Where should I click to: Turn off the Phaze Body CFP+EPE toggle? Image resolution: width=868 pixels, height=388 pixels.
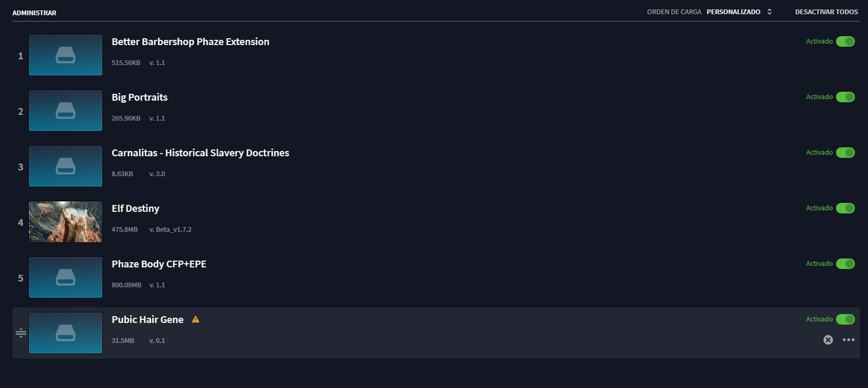pyautogui.click(x=845, y=264)
